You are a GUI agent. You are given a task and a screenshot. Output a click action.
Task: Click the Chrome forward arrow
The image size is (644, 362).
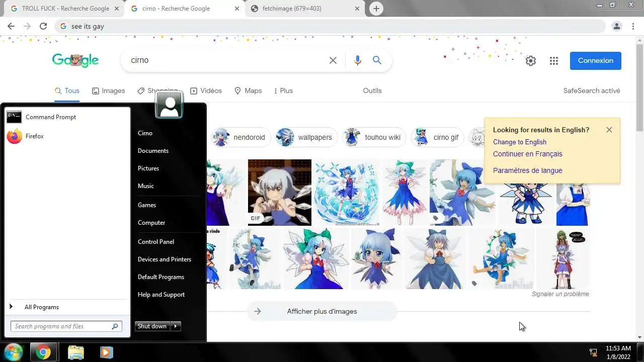(x=27, y=26)
